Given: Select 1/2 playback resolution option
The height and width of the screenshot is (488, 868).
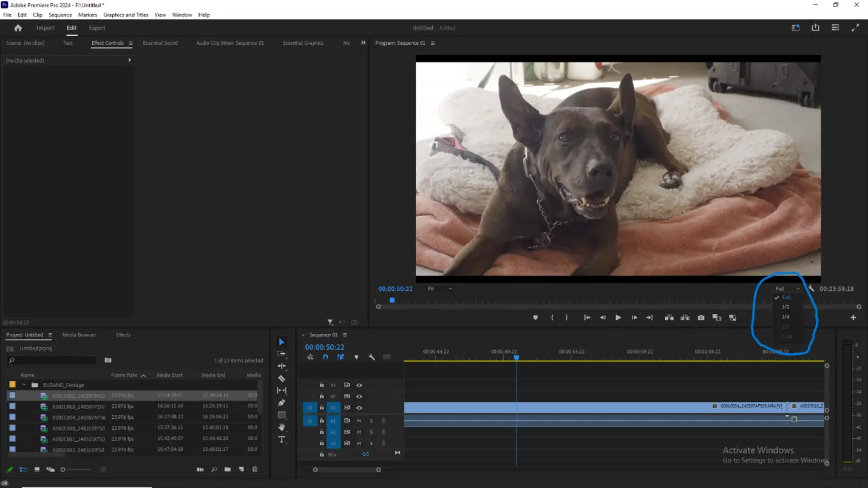Looking at the screenshot, I should pos(785,307).
